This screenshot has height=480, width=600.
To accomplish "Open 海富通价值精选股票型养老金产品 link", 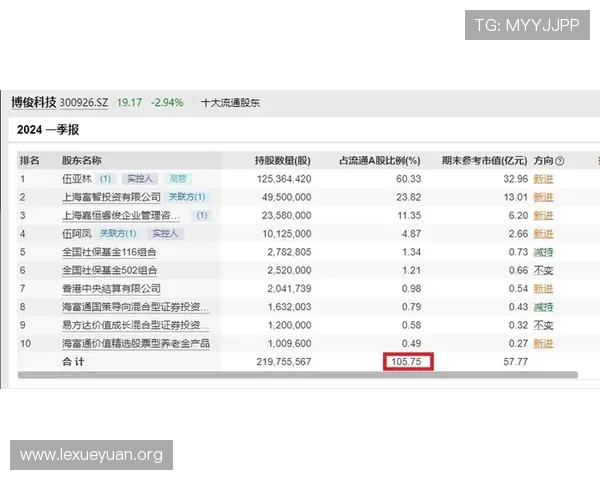I will click(136, 343).
